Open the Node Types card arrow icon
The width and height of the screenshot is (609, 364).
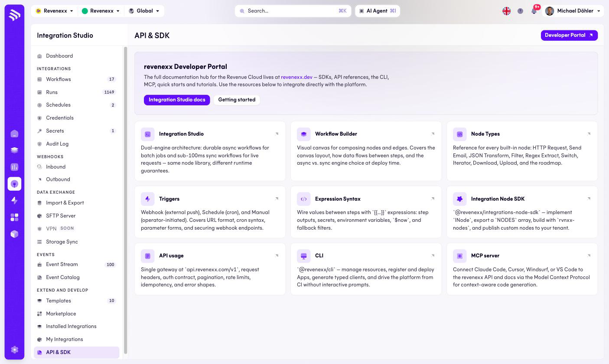[x=589, y=134]
